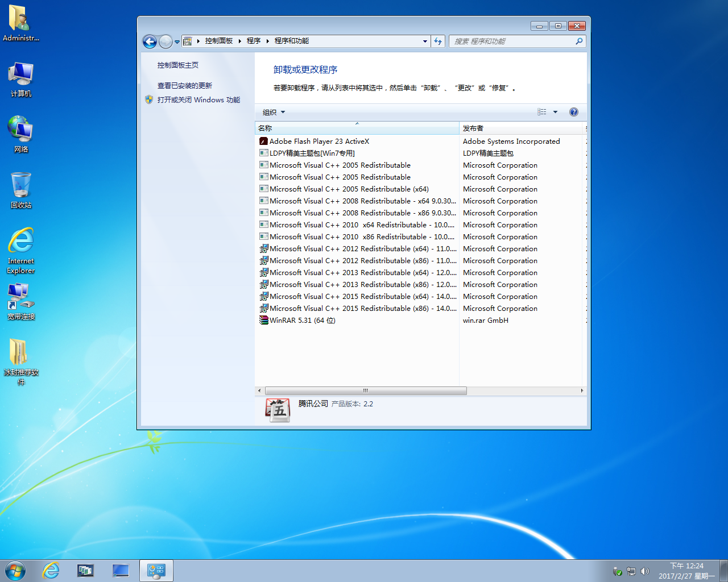Open the help question mark icon
728x582 pixels.
tap(574, 112)
